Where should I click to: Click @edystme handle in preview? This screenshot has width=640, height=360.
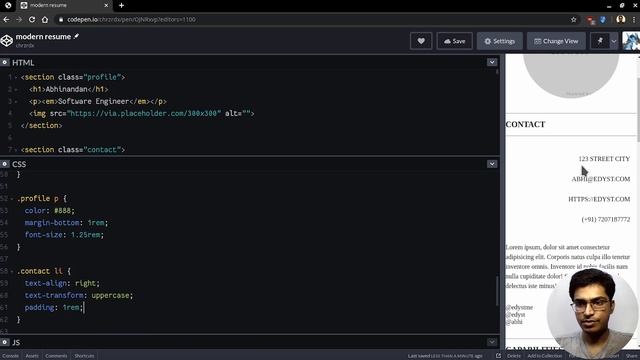tap(519, 307)
